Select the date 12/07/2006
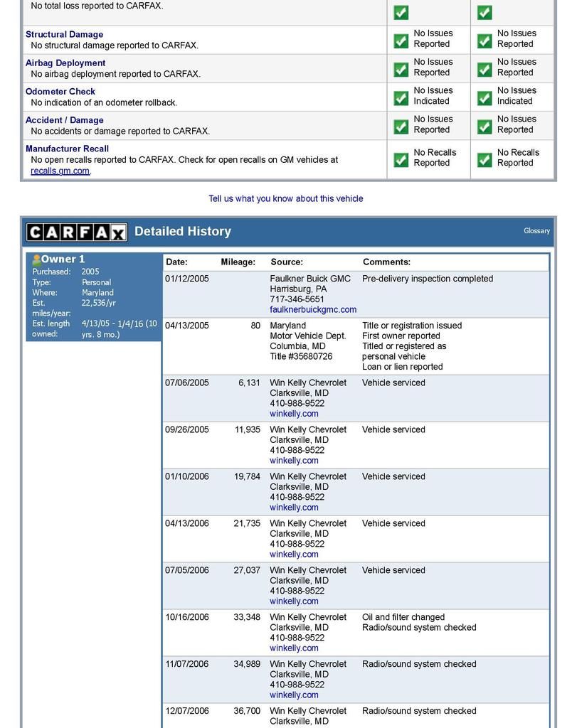 pyautogui.click(x=187, y=711)
